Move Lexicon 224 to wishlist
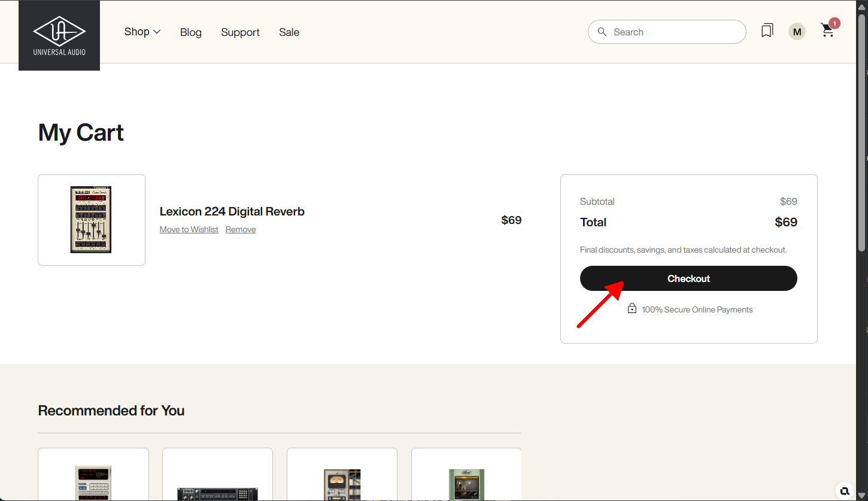 pos(189,230)
